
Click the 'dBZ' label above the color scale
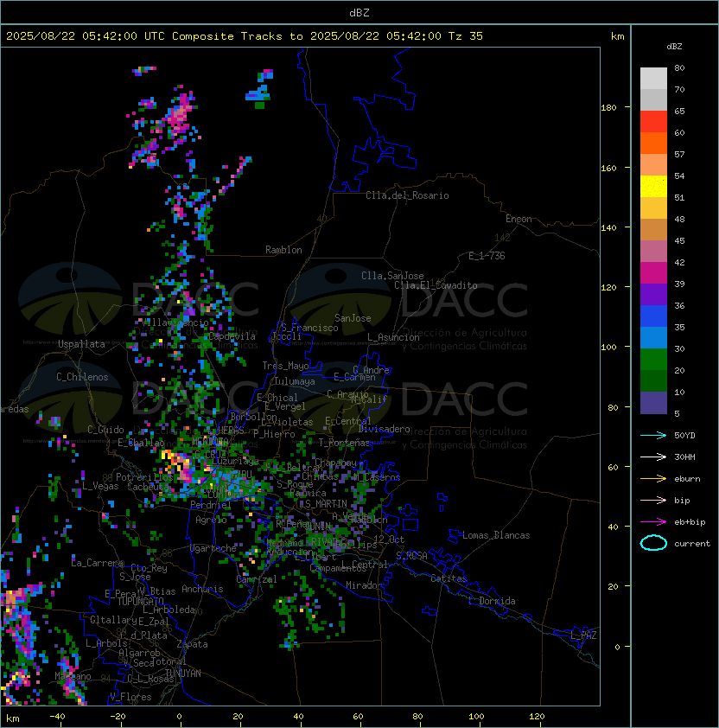coord(674,47)
